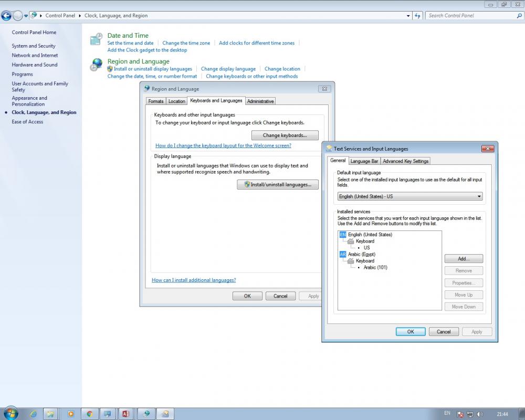This screenshot has width=525, height=420.
Task: Click the Date and Time heading
Action: click(128, 36)
